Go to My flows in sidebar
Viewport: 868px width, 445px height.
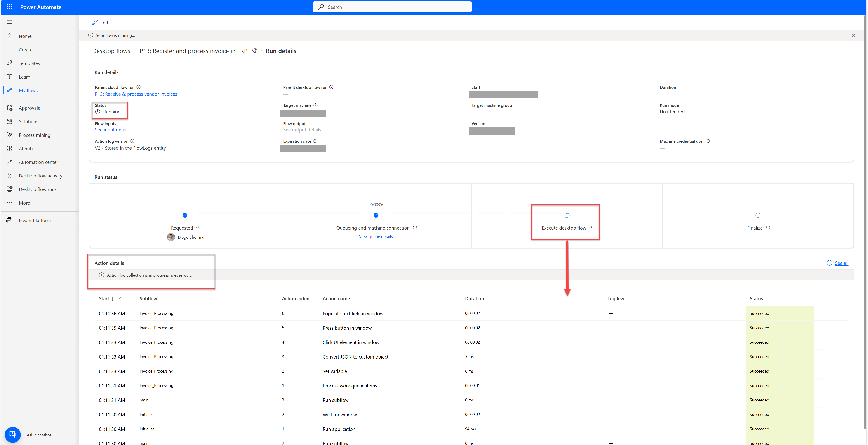(x=28, y=90)
